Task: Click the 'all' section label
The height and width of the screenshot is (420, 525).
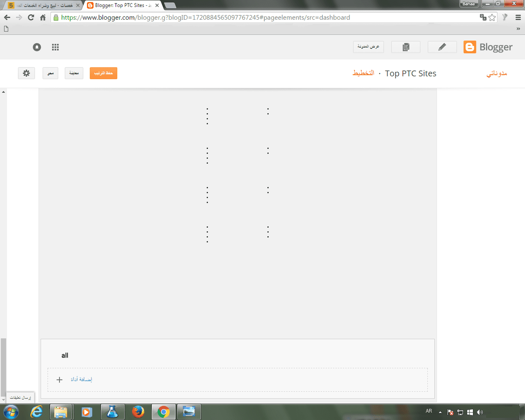Action: click(x=65, y=355)
